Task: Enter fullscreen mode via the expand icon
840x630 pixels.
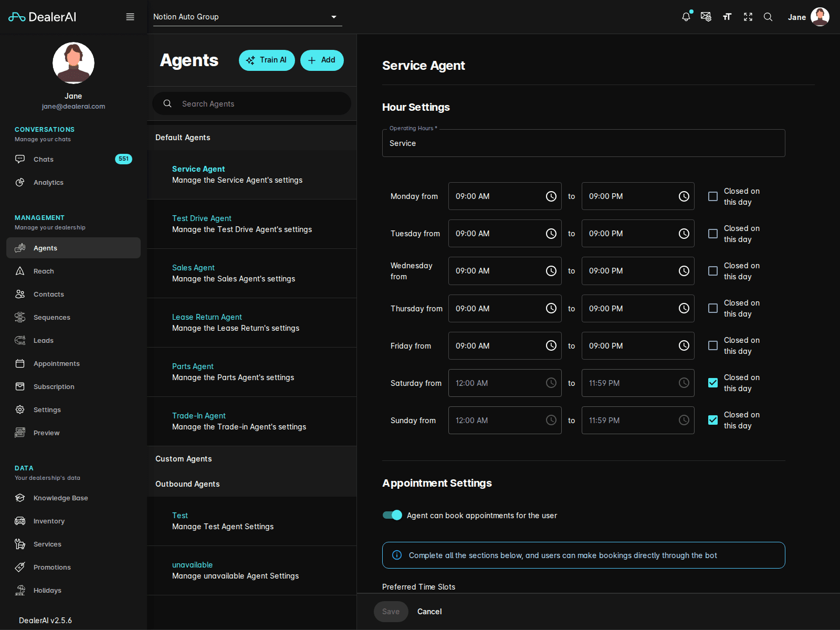Action: (x=748, y=16)
